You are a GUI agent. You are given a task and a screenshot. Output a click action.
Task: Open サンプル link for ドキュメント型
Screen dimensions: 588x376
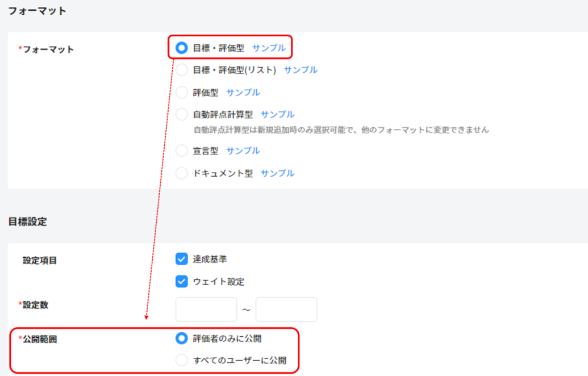(277, 173)
